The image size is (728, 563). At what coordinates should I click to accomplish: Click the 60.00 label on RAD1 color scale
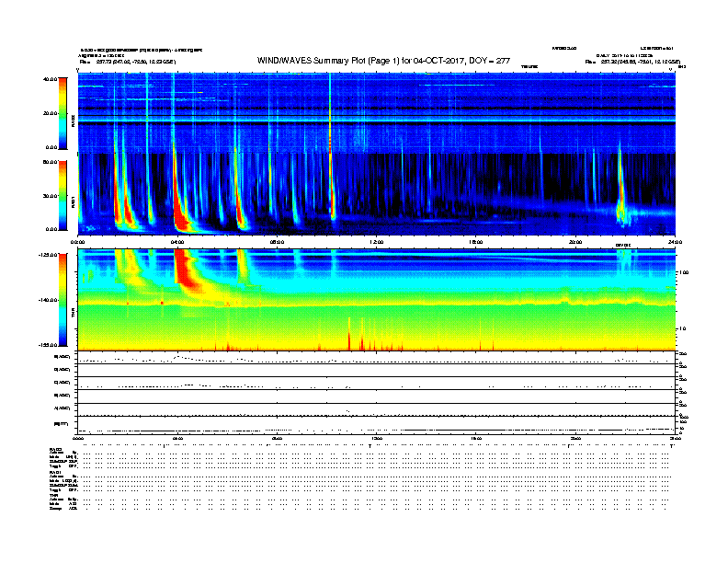click(50, 162)
